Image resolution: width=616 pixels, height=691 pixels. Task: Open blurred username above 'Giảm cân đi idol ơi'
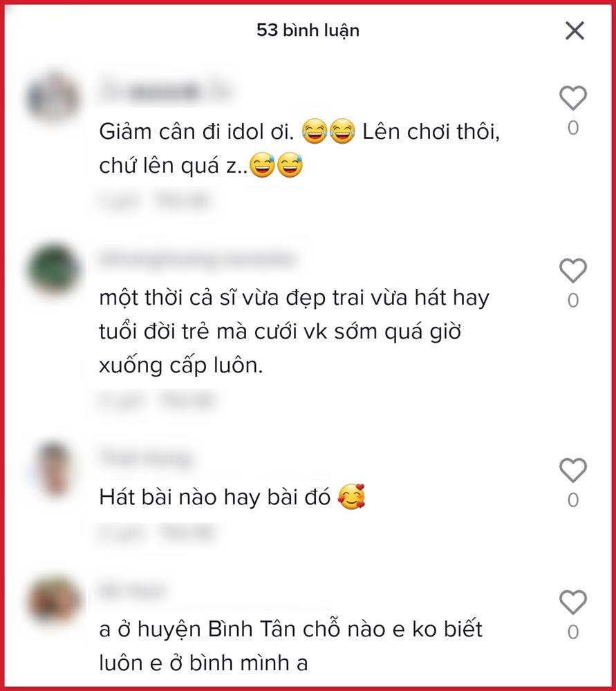tap(166, 91)
